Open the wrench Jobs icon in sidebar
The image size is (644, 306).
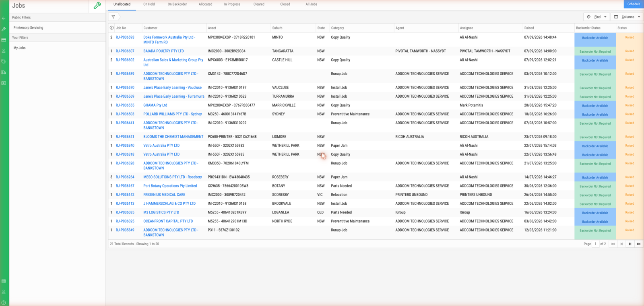coord(4,29)
